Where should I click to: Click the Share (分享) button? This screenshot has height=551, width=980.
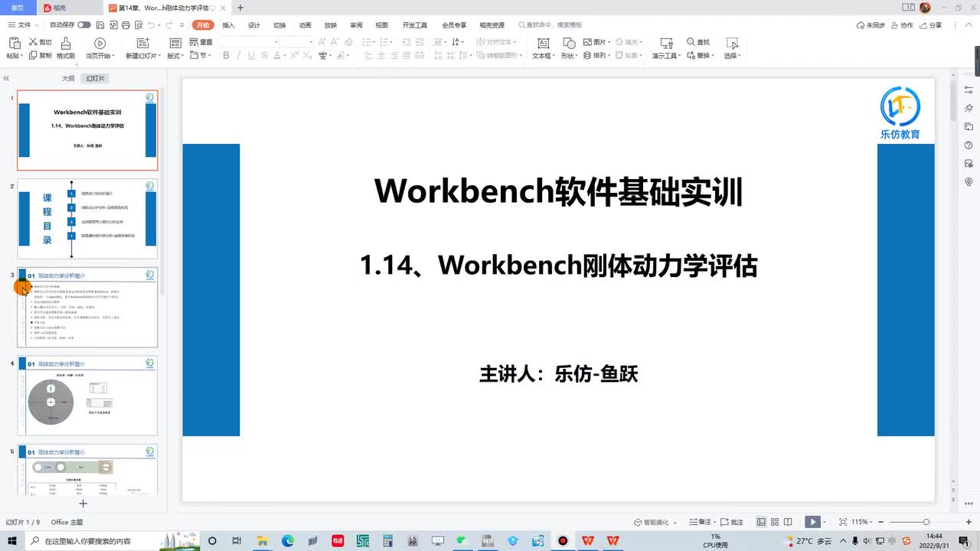tap(931, 25)
